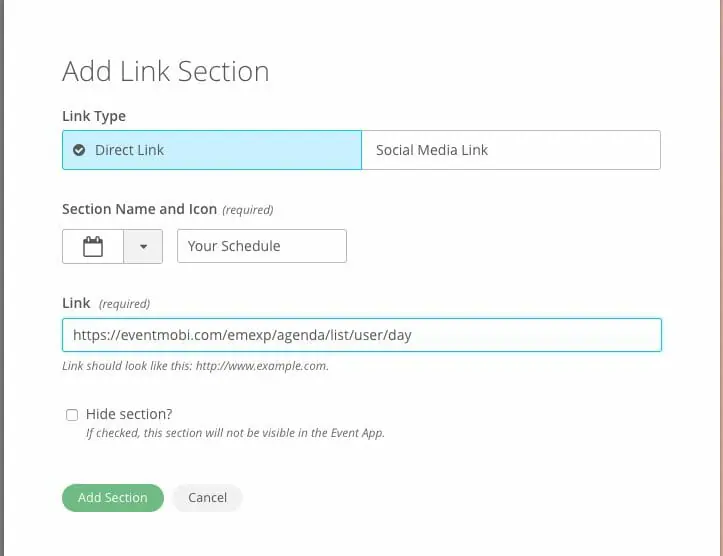This screenshot has height=556, width=723.
Task: Click the "Section Name and Icon" label
Action: pos(139,209)
